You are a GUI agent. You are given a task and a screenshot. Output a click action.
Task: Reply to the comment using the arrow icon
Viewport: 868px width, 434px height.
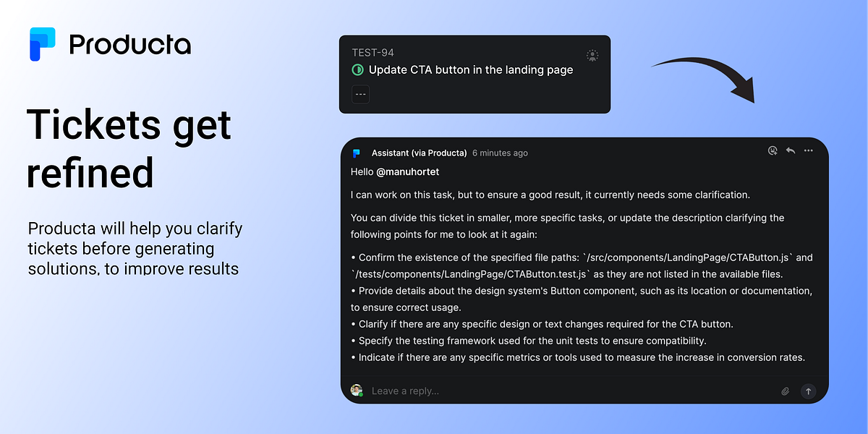791,150
